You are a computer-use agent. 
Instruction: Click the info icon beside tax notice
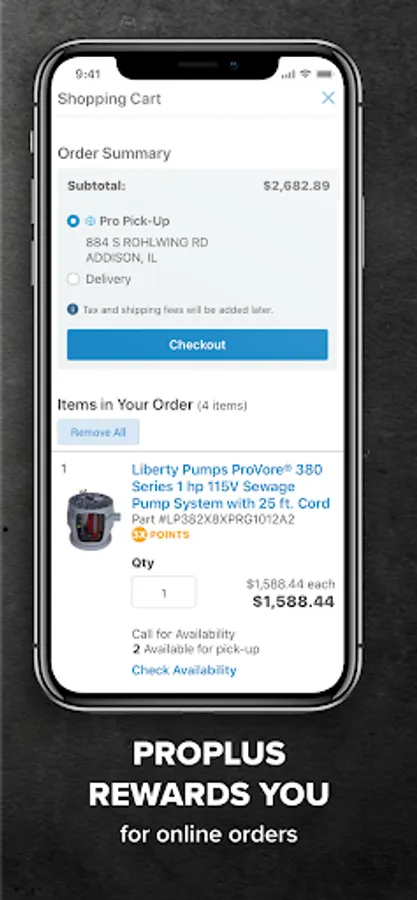72,309
